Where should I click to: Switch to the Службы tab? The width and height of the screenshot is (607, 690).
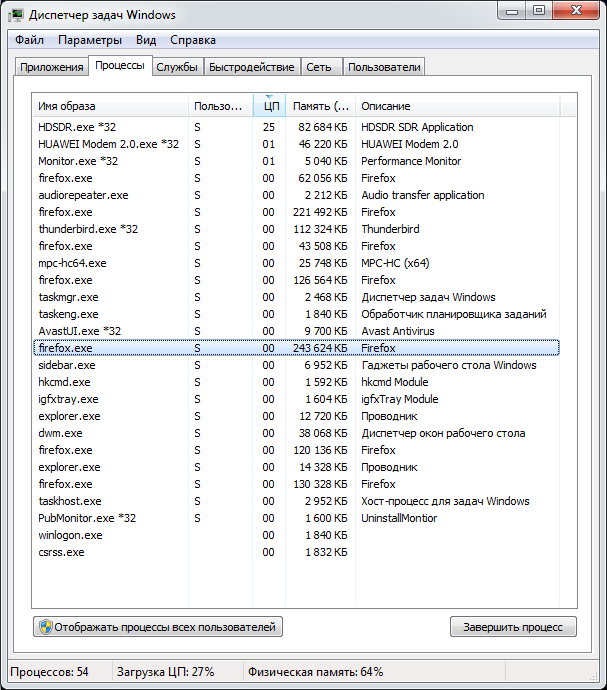(177, 67)
